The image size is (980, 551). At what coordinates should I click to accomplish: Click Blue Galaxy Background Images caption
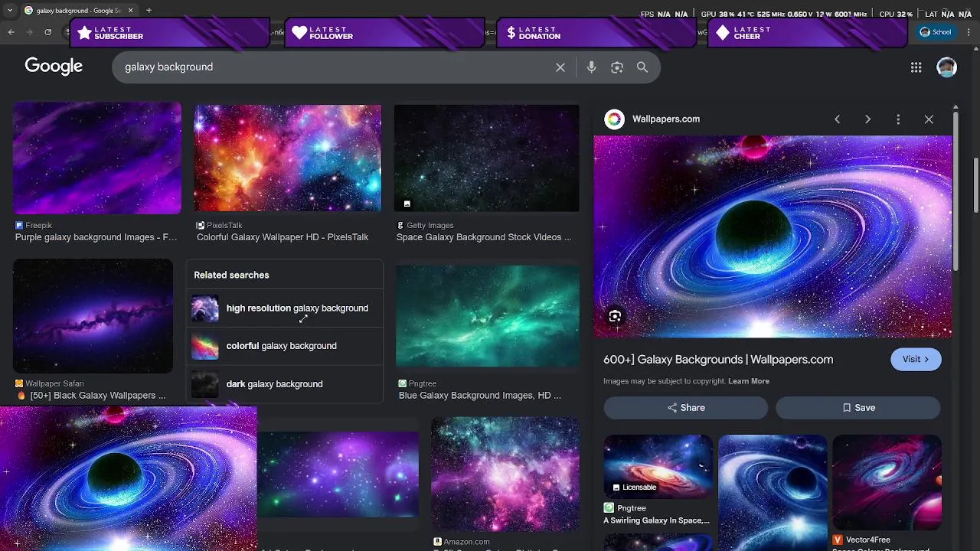[480, 396]
